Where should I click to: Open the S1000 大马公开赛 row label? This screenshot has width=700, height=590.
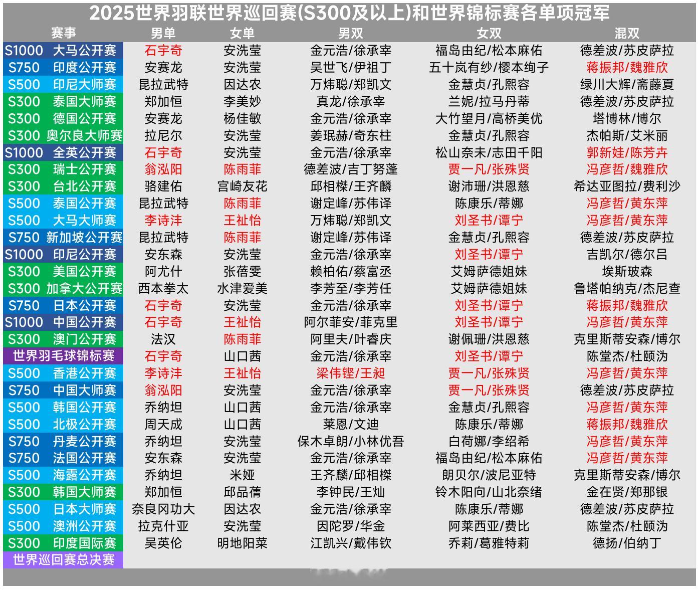point(63,50)
